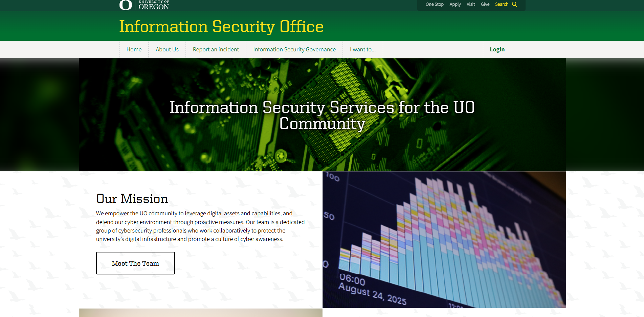
Task: Expand the 'I want to...' dropdown menu
Action: (362, 49)
